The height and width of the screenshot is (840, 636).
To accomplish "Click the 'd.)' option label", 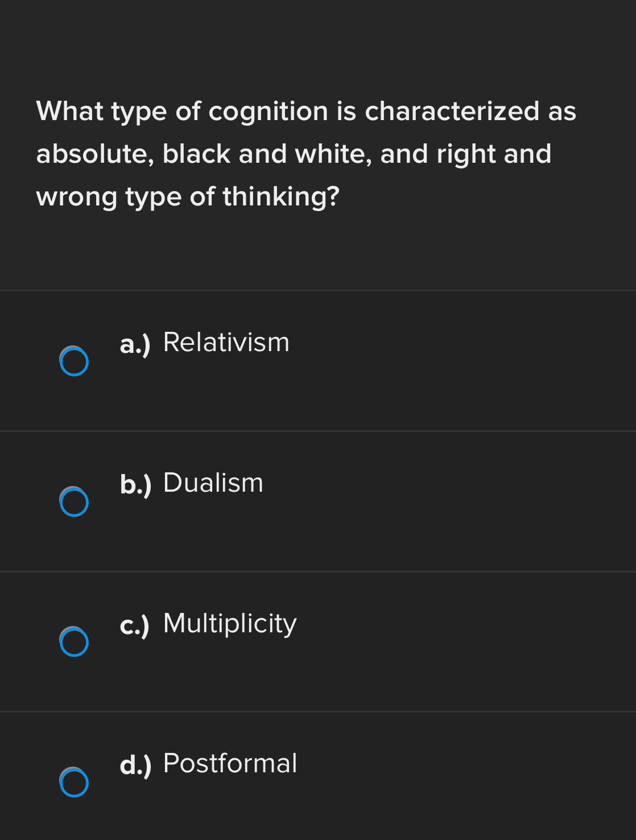I will click(x=135, y=765).
